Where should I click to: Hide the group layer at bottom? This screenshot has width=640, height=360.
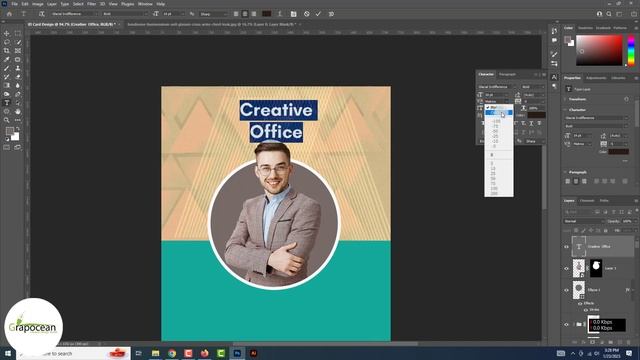(x=566, y=324)
